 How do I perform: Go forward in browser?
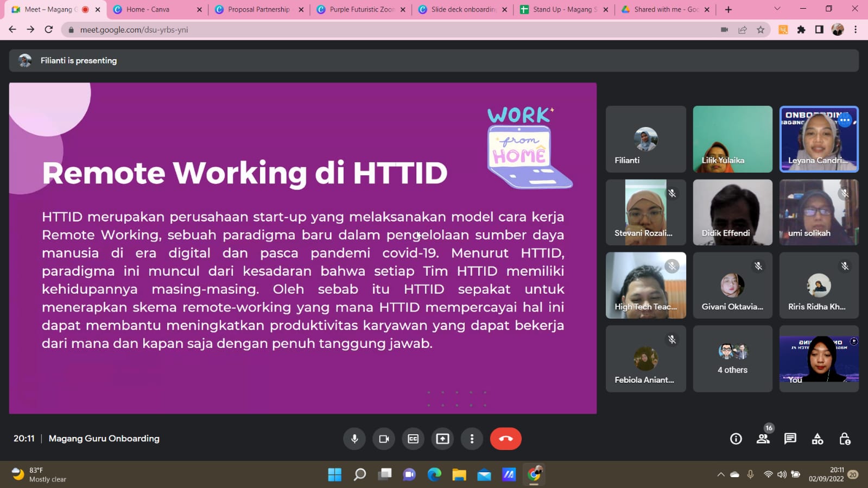point(30,29)
